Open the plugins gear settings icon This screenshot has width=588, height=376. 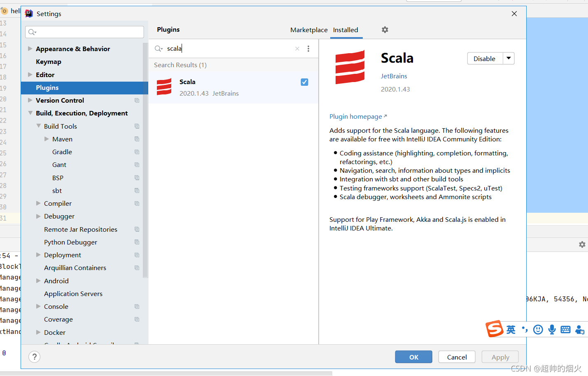click(x=385, y=30)
